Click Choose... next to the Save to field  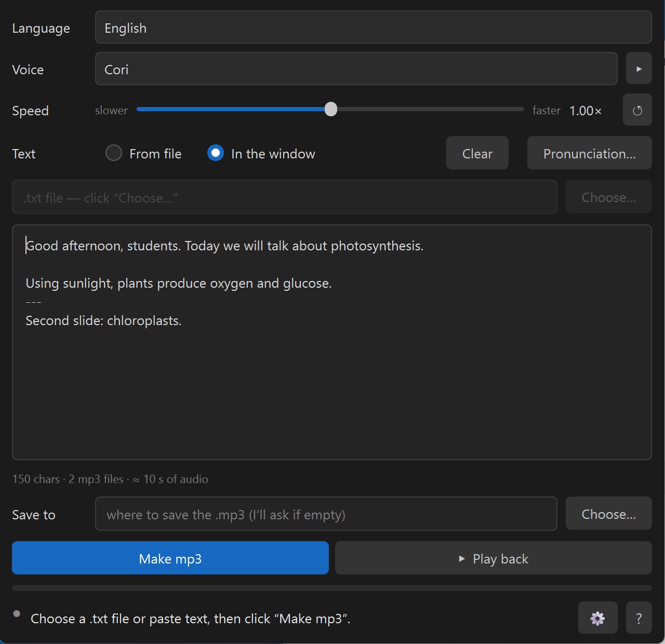(608, 514)
